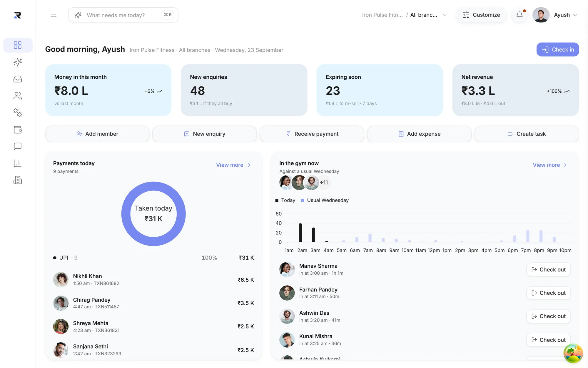Open the AI sparkle icon in sidebar
Viewport: 588px width, 368px height.
tap(18, 62)
